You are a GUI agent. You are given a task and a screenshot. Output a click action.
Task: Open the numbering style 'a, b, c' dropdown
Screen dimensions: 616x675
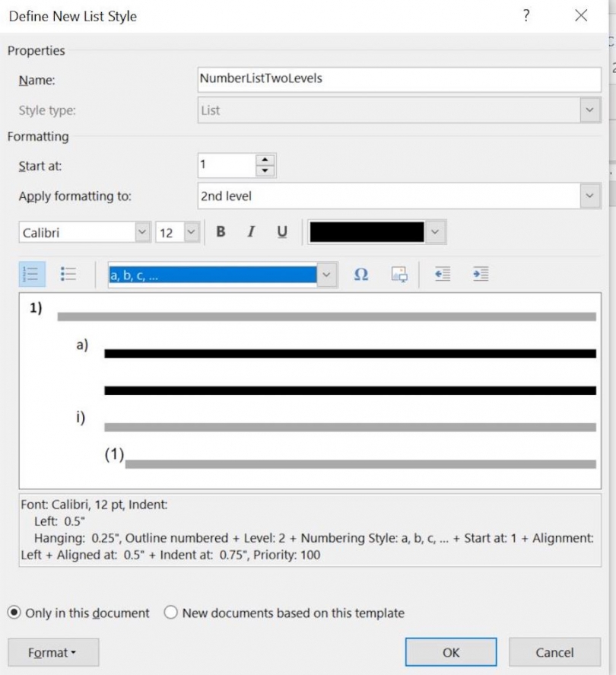327,274
